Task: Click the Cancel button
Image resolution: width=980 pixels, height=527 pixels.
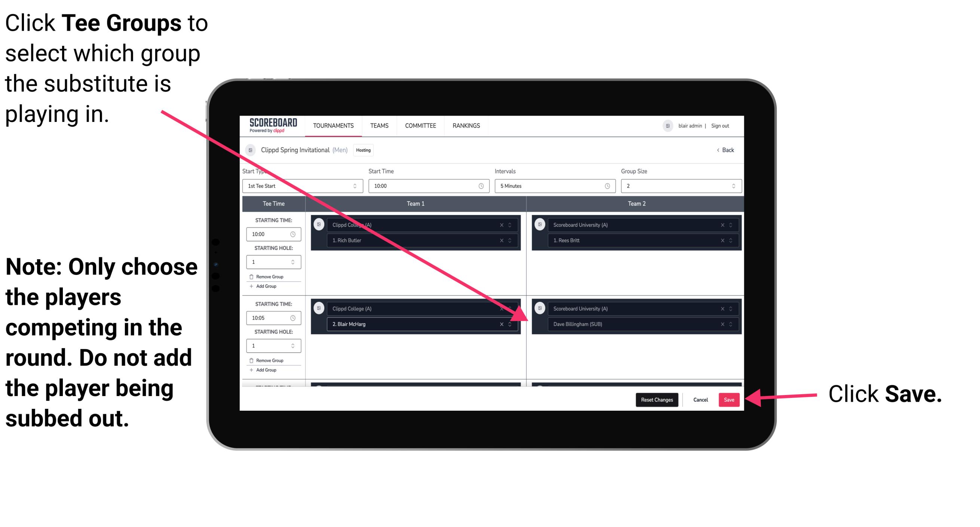Action: (699, 398)
